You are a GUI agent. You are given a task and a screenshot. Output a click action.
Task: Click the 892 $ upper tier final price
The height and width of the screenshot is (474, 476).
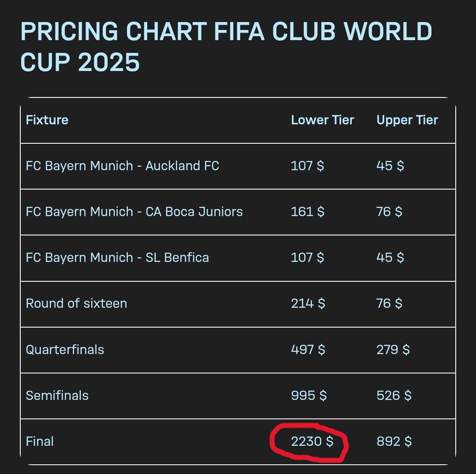click(x=394, y=441)
